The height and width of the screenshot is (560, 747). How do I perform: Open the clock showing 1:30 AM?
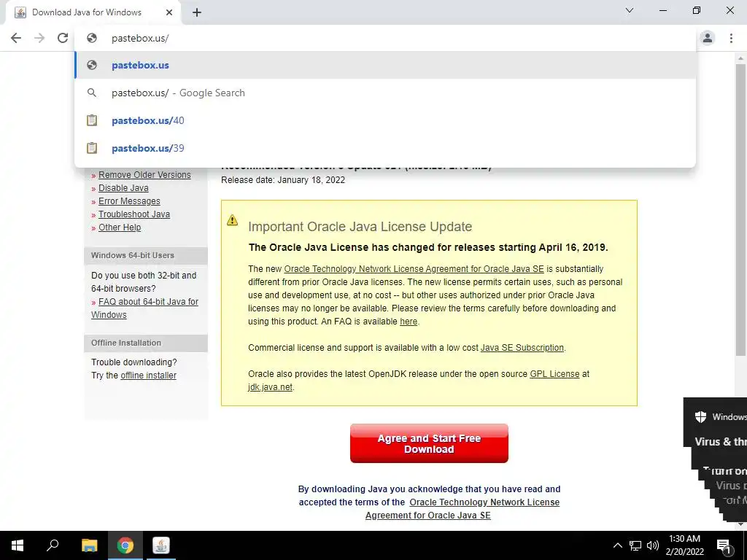click(x=684, y=545)
